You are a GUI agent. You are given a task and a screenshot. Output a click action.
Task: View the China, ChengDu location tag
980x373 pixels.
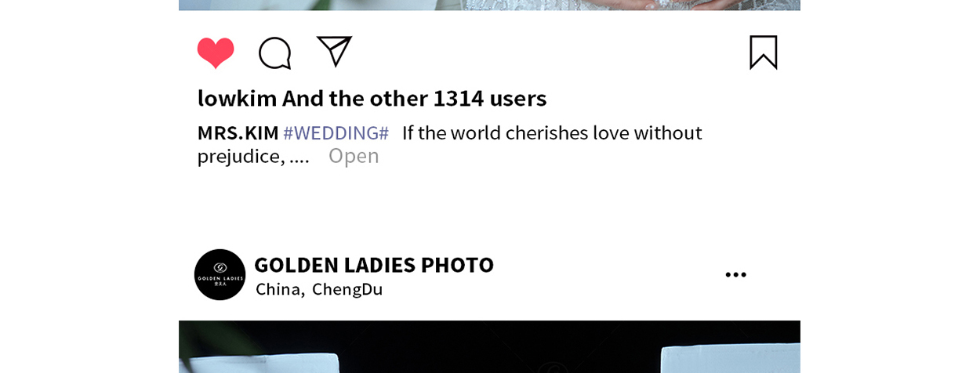coord(319,289)
